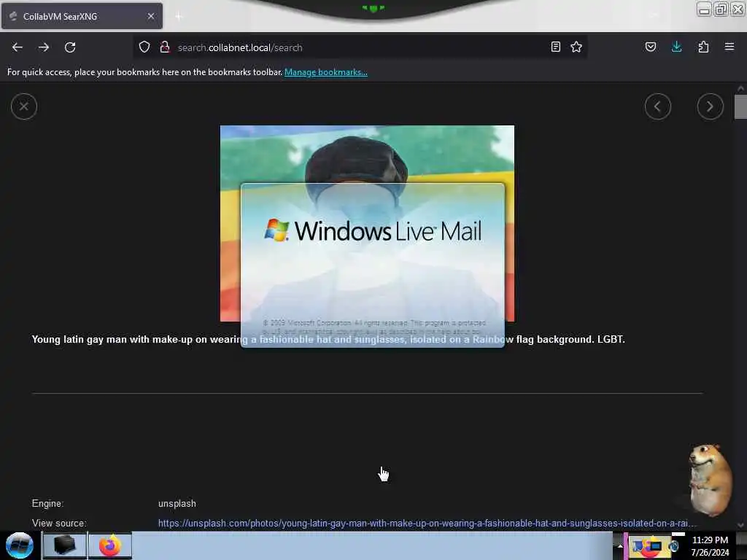Click scrollbar down arrow at page bottom
This screenshot has width=747, height=560.
click(x=740, y=525)
